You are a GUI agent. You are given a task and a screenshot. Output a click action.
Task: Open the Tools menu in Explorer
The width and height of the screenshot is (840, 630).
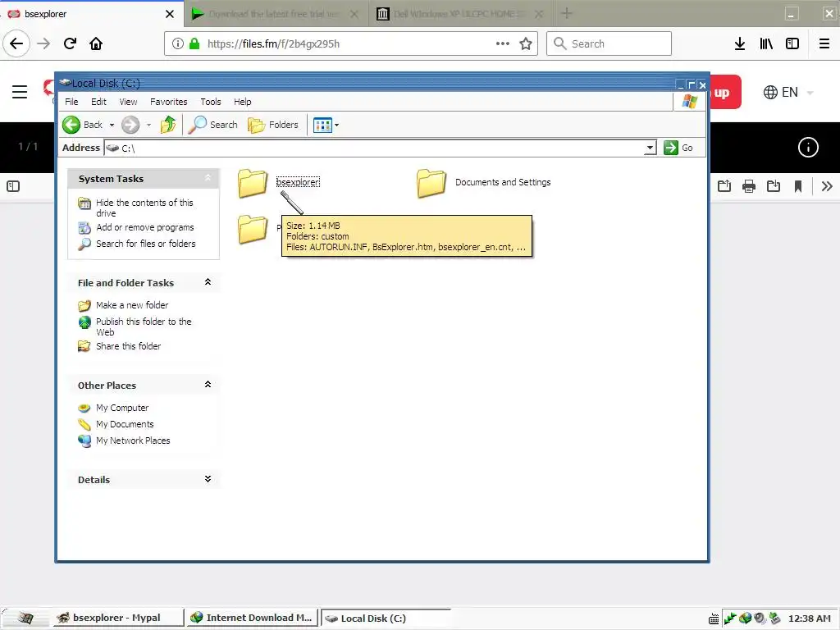211,102
